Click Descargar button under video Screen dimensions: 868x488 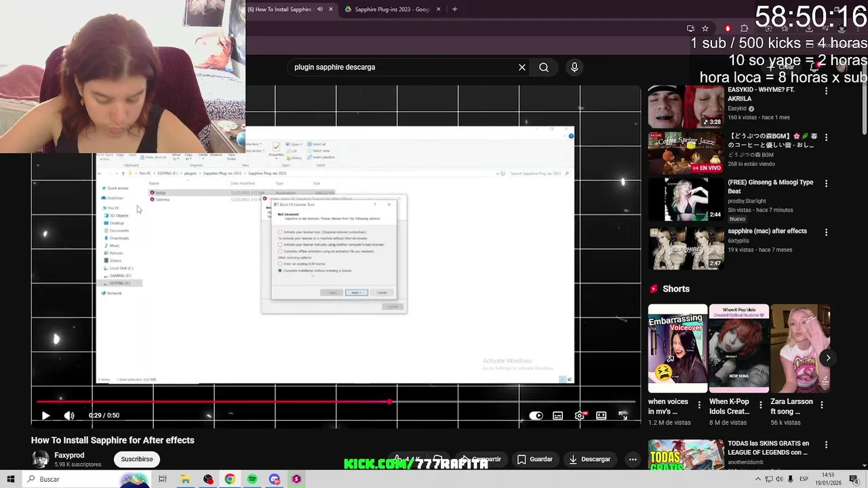click(589, 459)
